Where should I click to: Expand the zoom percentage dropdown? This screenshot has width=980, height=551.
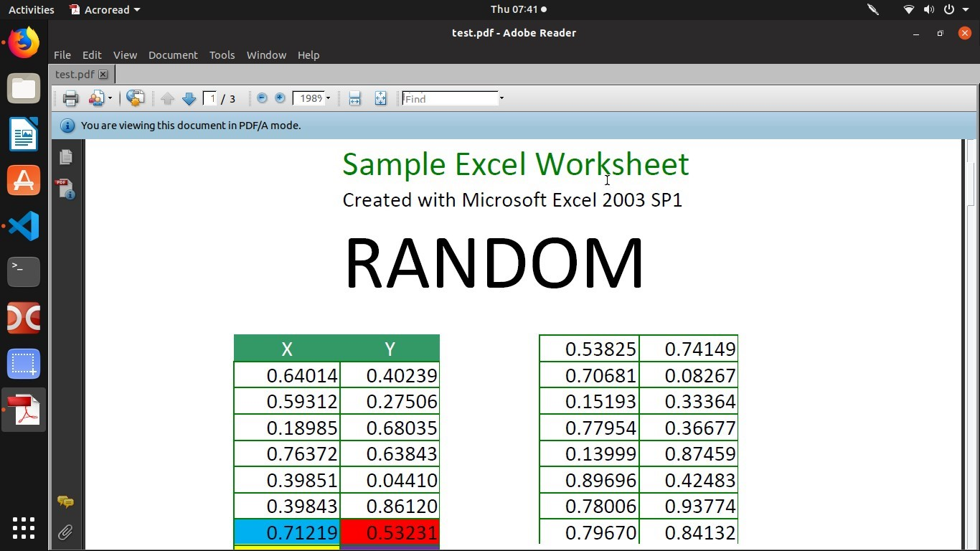tap(329, 98)
